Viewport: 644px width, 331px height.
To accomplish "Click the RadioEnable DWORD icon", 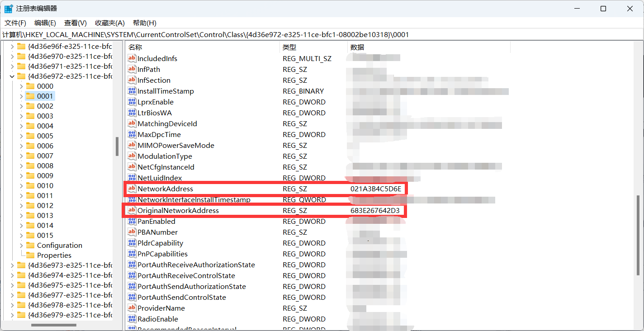I will point(132,319).
